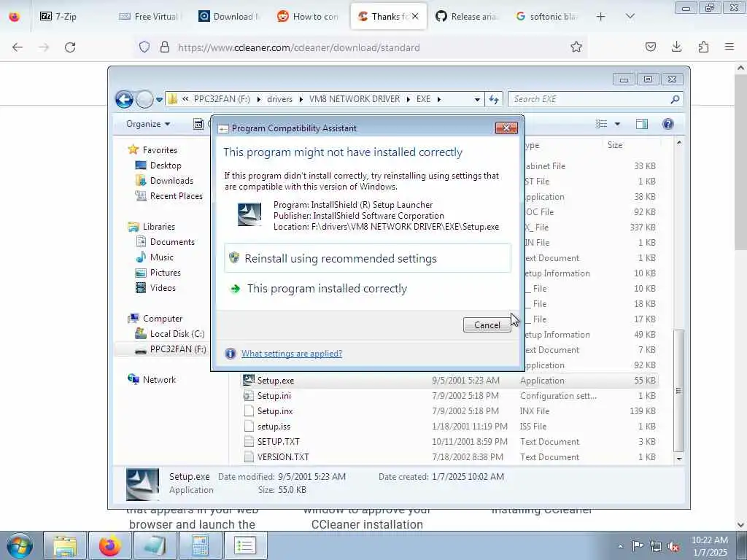The width and height of the screenshot is (747, 560).
Task: Open the calculator taskbar icon
Action: click(200, 545)
